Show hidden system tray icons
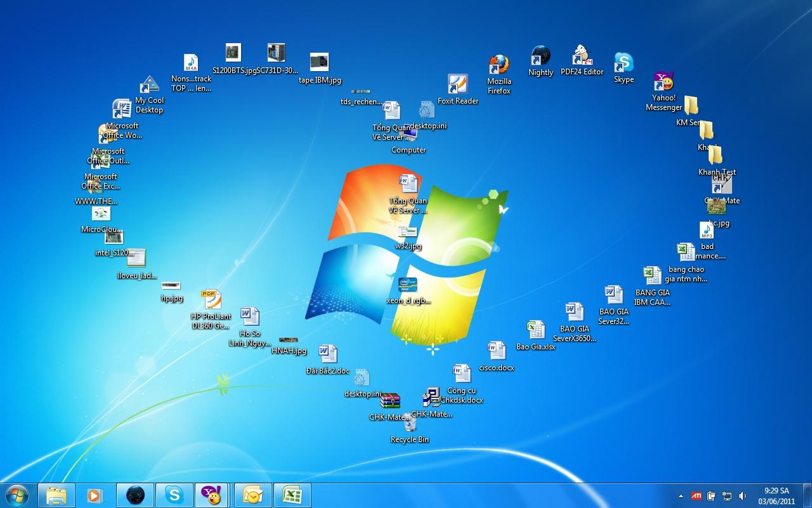Viewport: 812px width, 508px height. click(x=681, y=496)
